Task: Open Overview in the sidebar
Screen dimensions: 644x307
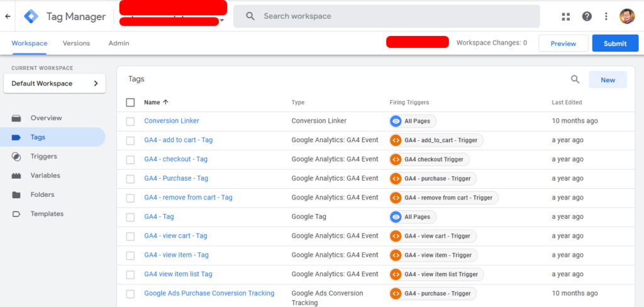Action: (x=46, y=118)
